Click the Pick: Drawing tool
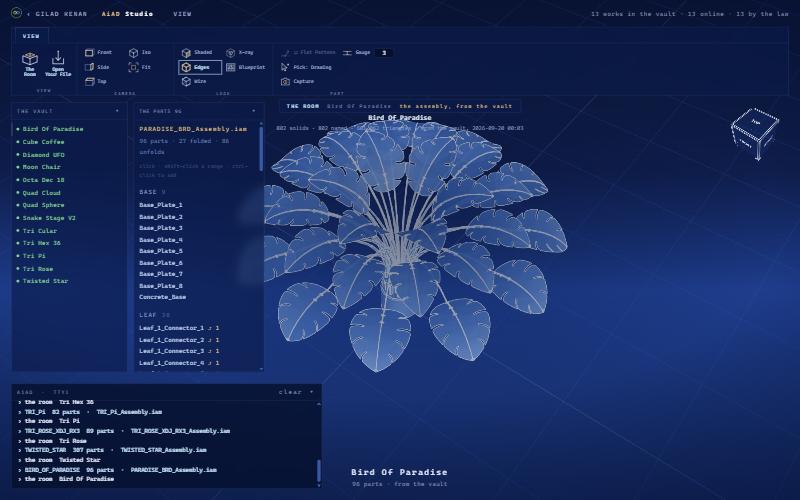This screenshot has width=800, height=500. (306, 67)
